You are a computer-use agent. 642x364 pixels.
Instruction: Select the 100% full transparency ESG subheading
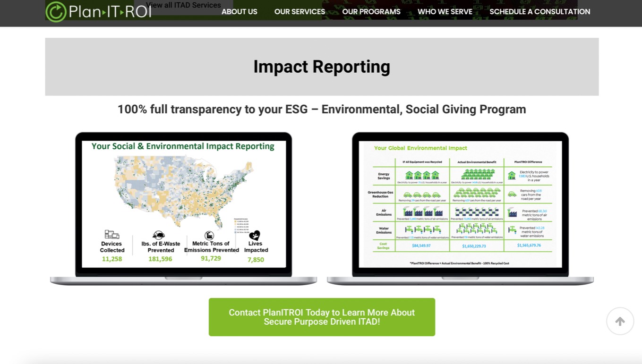322,110
